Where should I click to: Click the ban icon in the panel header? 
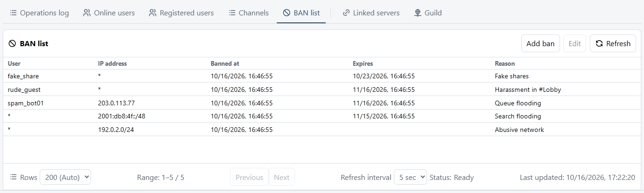pos(13,44)
